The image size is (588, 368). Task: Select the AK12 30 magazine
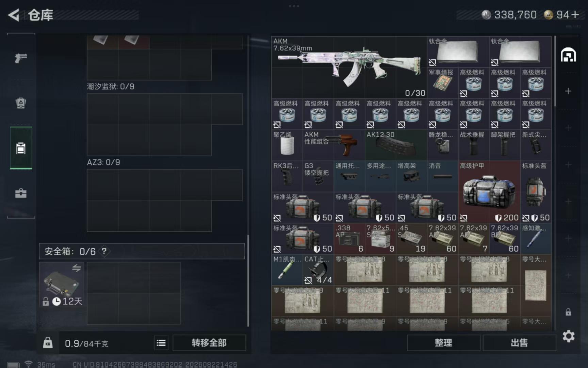pos(396,145)
